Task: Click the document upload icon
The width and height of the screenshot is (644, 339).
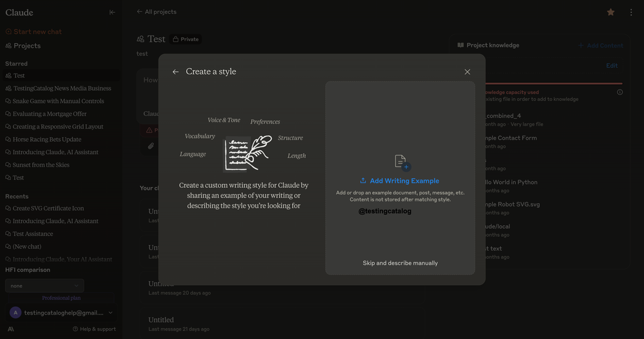Action: [401, 162]
